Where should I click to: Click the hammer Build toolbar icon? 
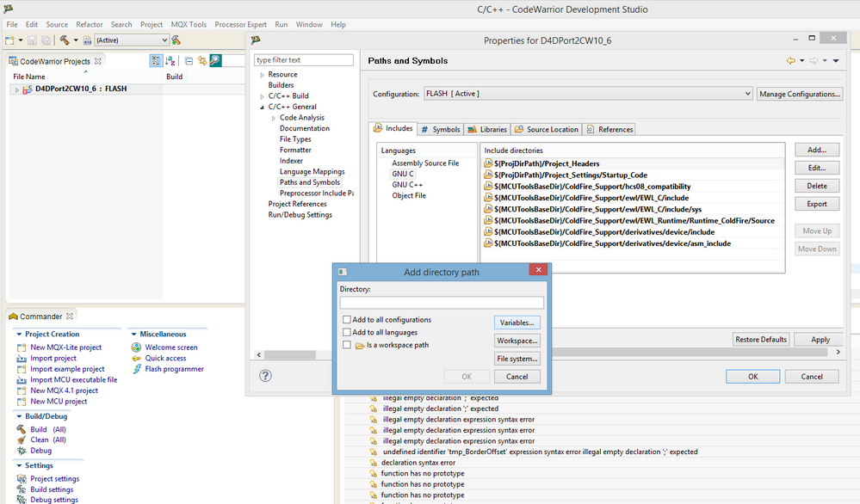coord(65,40)
